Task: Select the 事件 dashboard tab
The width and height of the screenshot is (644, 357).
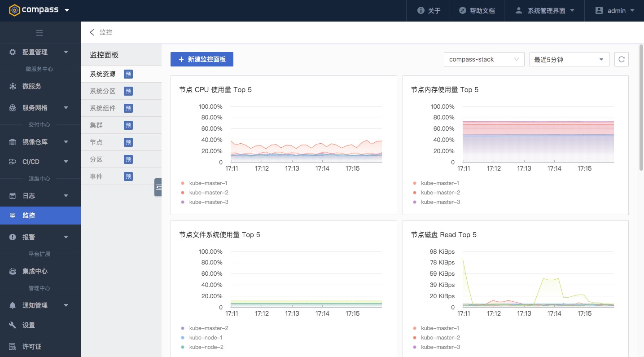Action: (x=121, y=176)
